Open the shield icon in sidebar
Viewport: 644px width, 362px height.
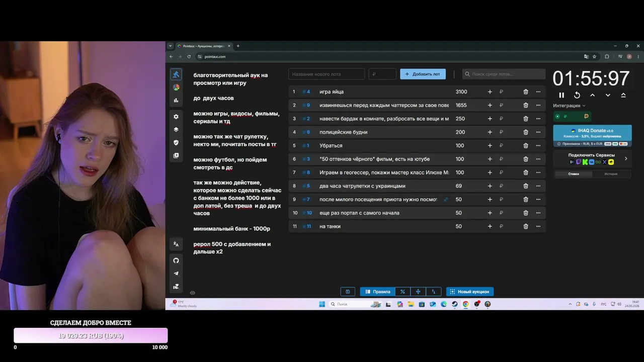pyautogui.click(x=176, y=142)
